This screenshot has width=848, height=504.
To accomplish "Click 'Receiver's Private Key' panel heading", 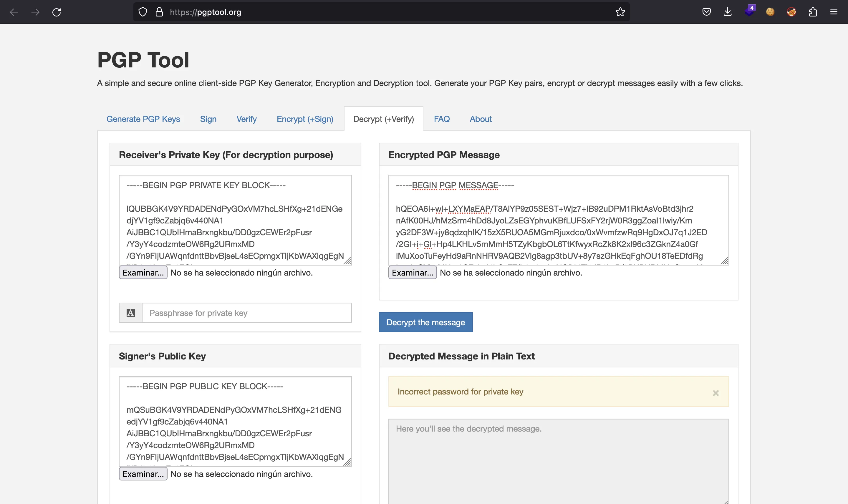I will [x=226, y=155].
